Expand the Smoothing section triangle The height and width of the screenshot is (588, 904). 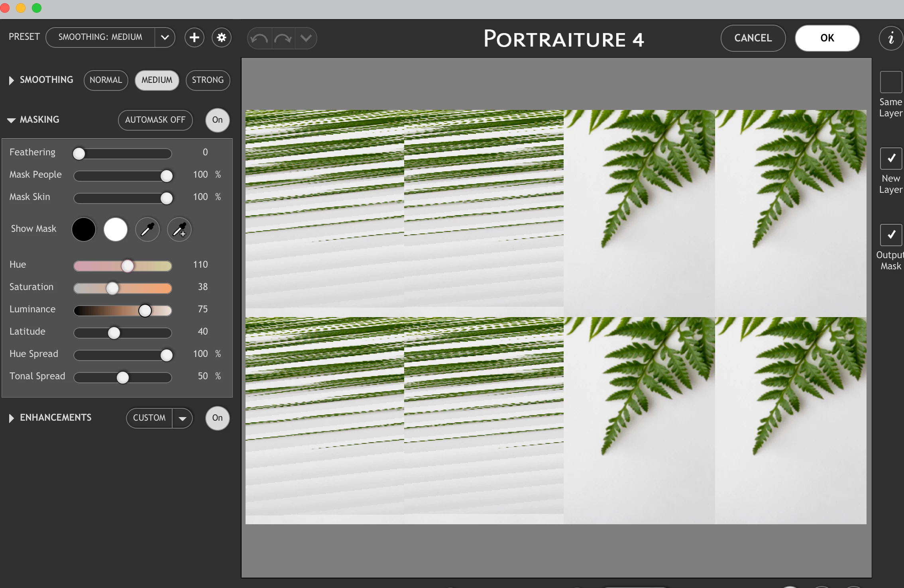(11, 80)
